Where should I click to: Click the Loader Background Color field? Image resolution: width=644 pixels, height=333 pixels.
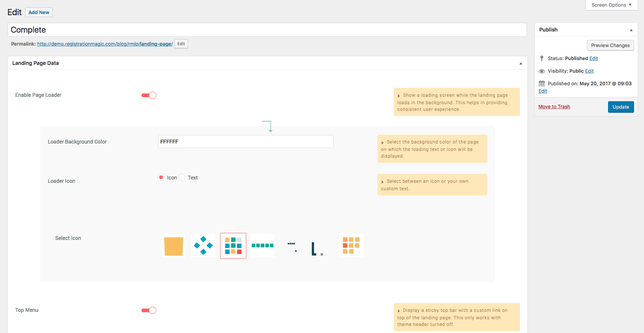pyautogui.click(x=246, y=142)
